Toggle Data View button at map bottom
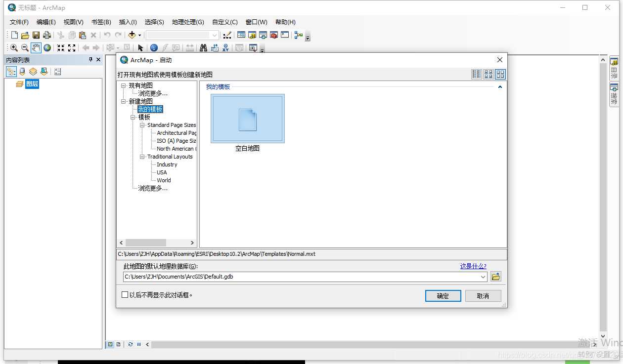The image size is (623, 364). 110,344
